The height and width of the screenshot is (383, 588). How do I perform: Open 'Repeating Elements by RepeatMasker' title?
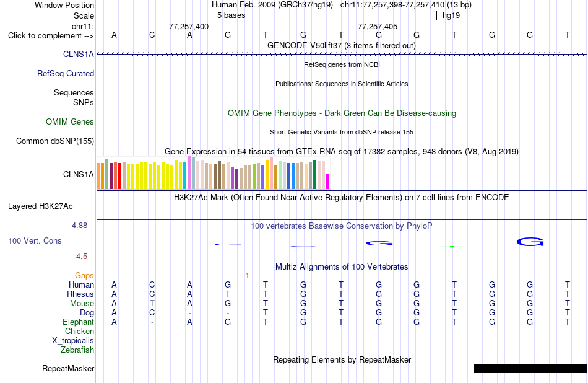tap(342, 360)
